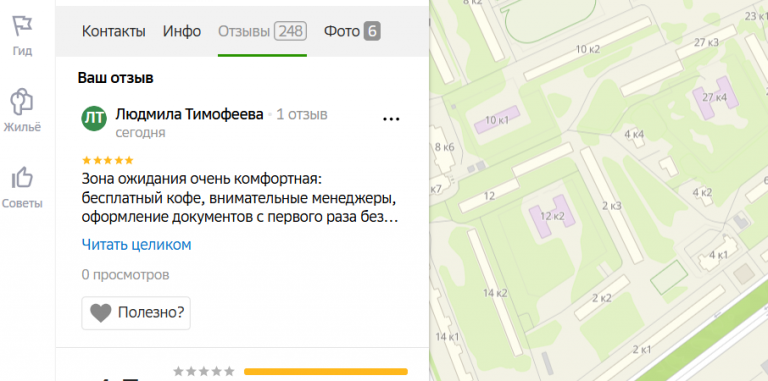The width and height of the screenshot is (768, 381).
Task: Switch to the Контакты tab
Action: (x=114, y=32)
